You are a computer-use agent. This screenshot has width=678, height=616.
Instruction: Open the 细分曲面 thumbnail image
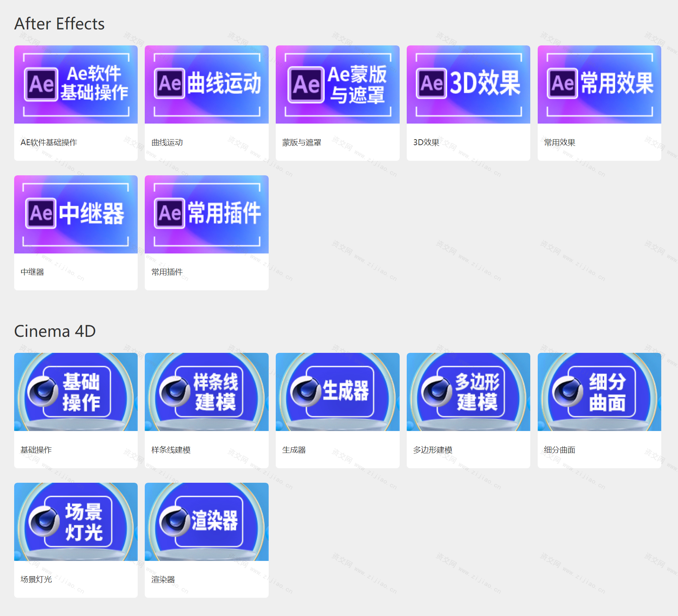599,392
